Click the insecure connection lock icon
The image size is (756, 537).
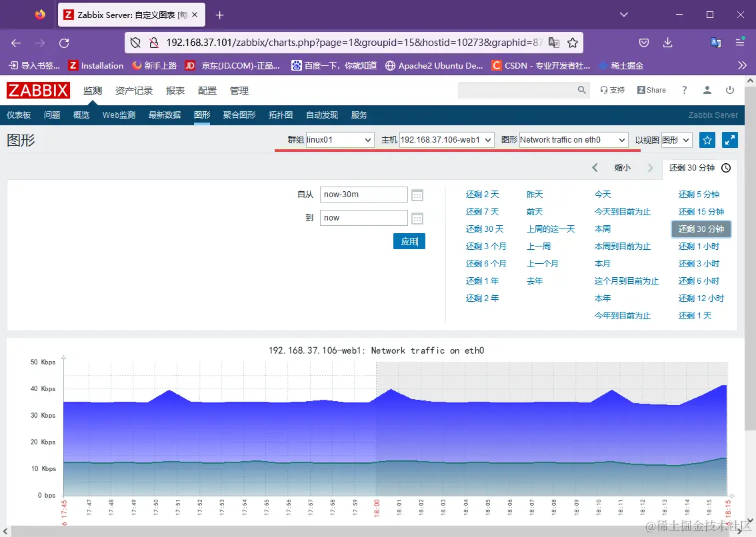point(154,43)
